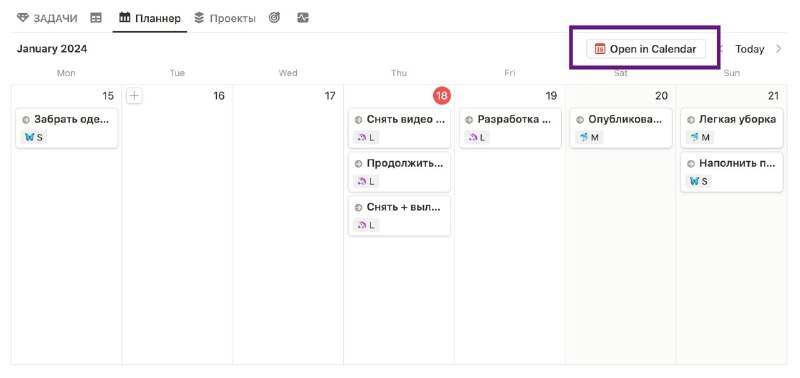Viewport: 800px width, 378px height.
Task: Open the target goals tab icon
Action: [x=274, y=18]
